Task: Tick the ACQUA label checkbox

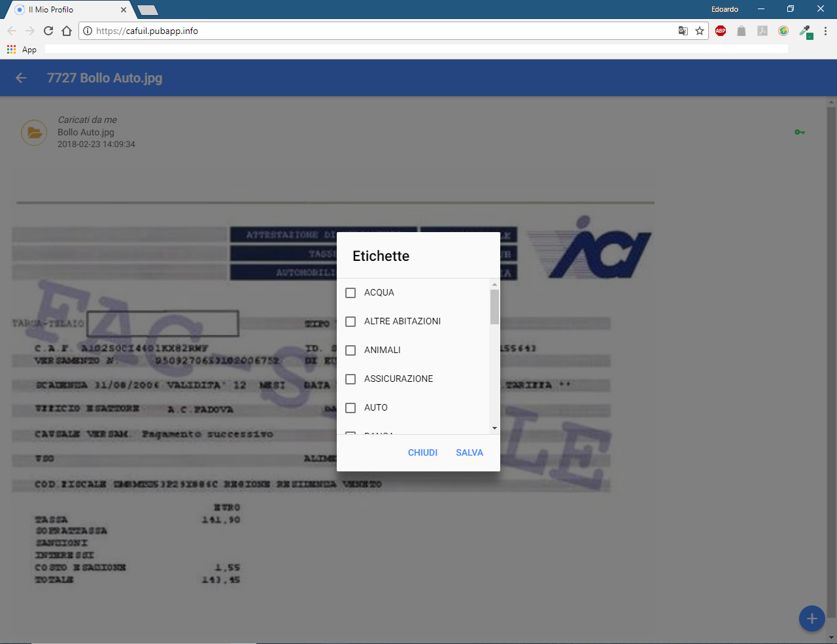Action: click(350, 293)
